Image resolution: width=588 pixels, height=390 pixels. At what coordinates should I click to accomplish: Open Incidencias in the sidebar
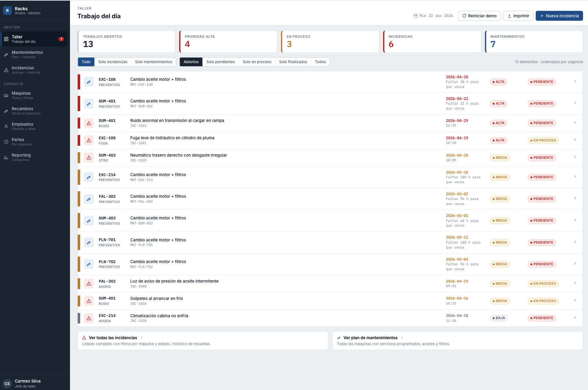click(34, 70)
